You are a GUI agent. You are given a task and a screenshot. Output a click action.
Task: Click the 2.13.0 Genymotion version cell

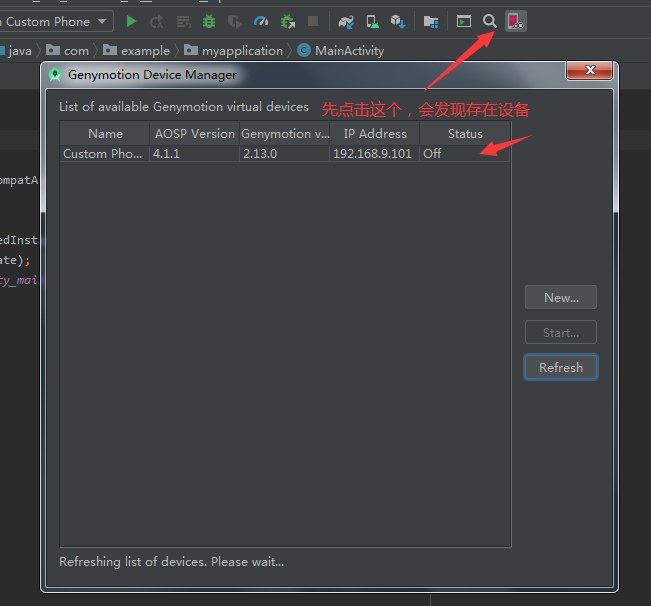pos(285,154)
